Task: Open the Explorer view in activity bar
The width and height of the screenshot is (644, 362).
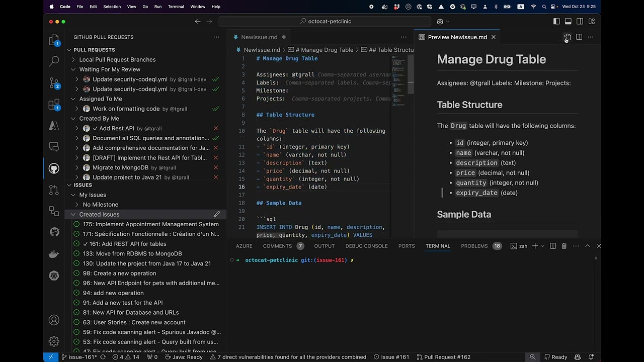Action: [x=54, y=40]
